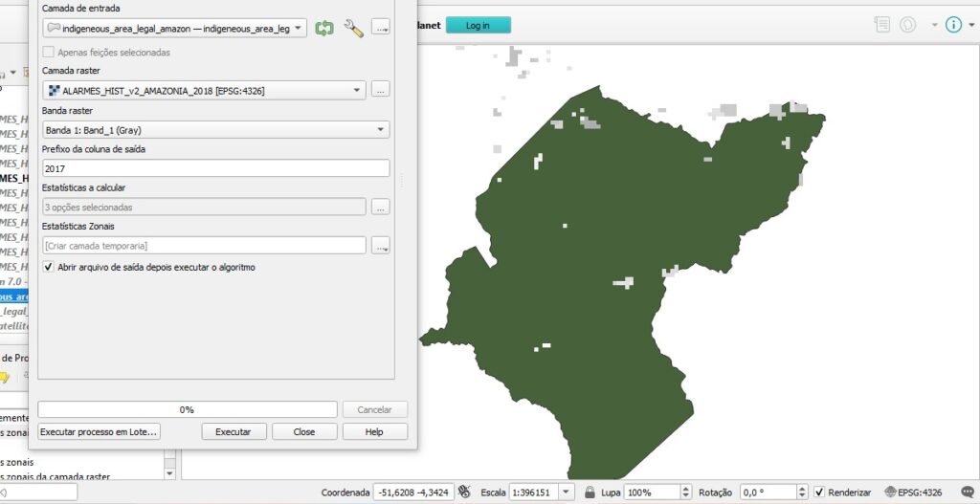Screen dimensions: 980x504
Task: Check 'Apenas feições selecionadas' option
Action: click(x=48, y=53)
